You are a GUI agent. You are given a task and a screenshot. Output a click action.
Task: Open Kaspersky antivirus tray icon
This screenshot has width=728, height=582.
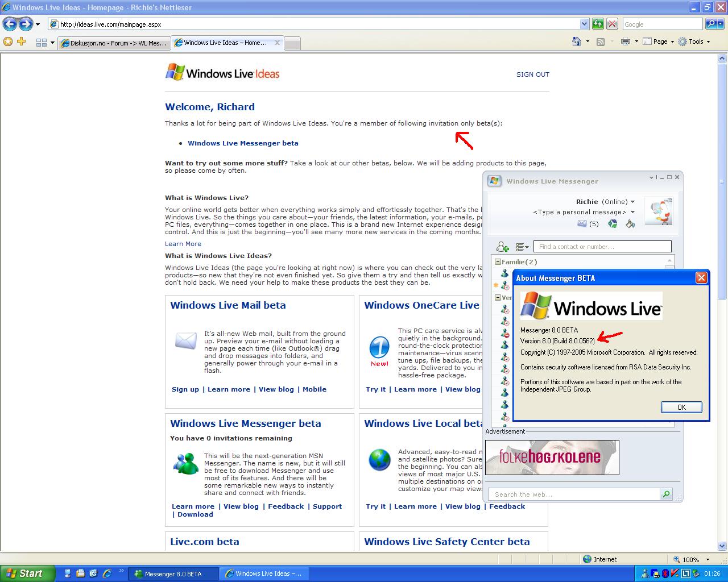click(x=675, y=573)
